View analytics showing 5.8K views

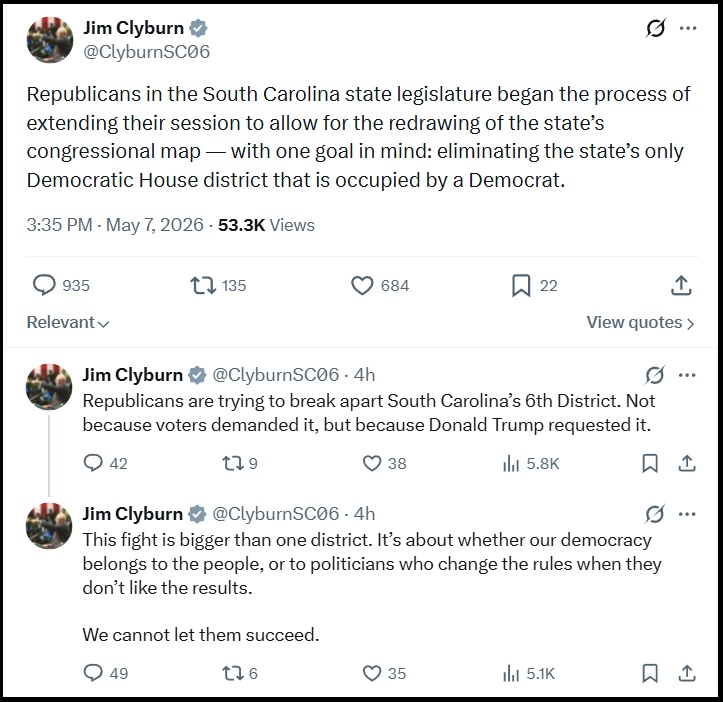(x=531, y=463)
